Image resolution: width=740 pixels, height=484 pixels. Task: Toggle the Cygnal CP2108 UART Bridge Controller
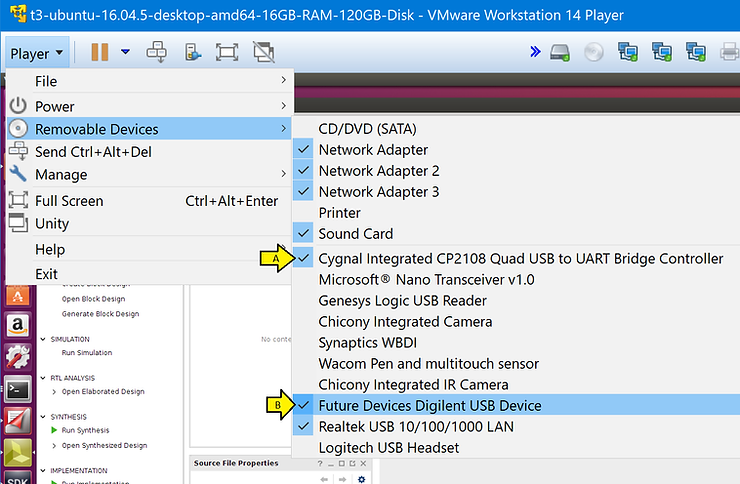click(x=520, y=259)
